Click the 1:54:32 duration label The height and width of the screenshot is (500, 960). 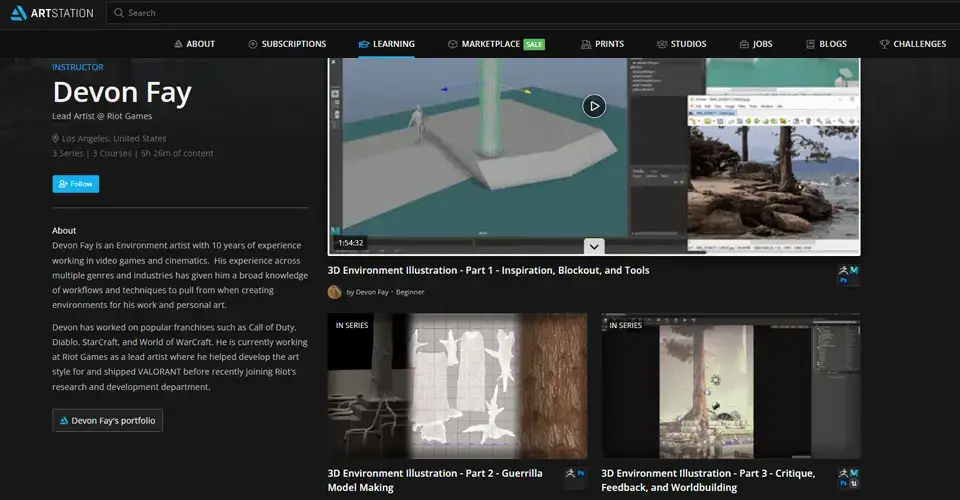[351, 243]
